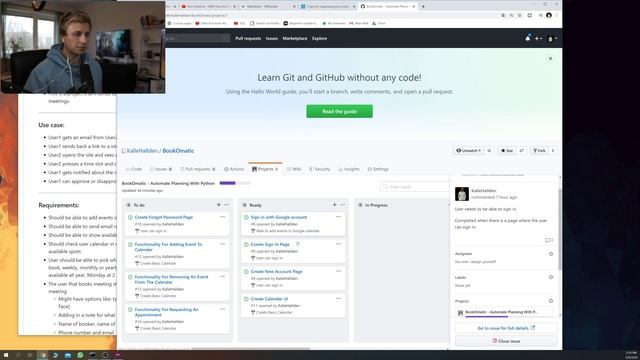The image size is (640, 360).
Task: Click the comment count icon in issue panel
Action: [549, 240]
